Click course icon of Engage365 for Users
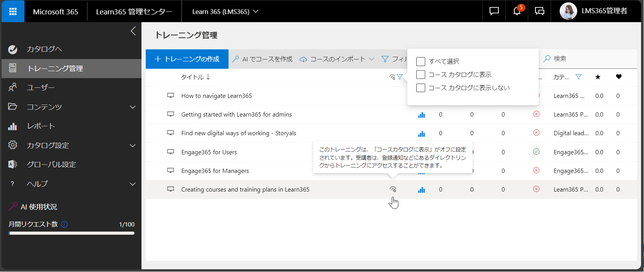644x272 pixels. coord(171,152)
